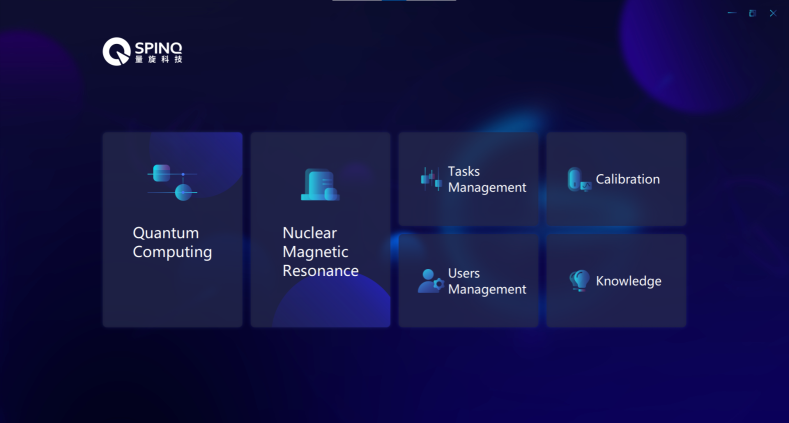Open the Quantum Computing label

point(172,242)
